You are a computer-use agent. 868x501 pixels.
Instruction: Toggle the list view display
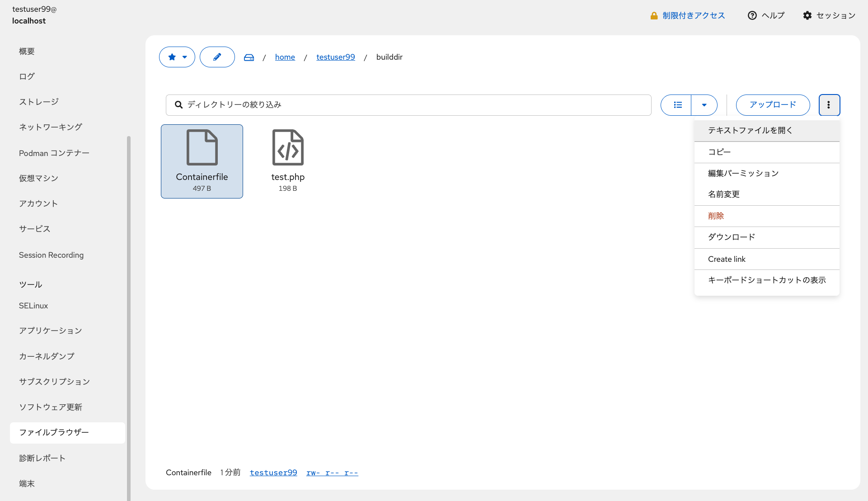(x=677, y=105)
